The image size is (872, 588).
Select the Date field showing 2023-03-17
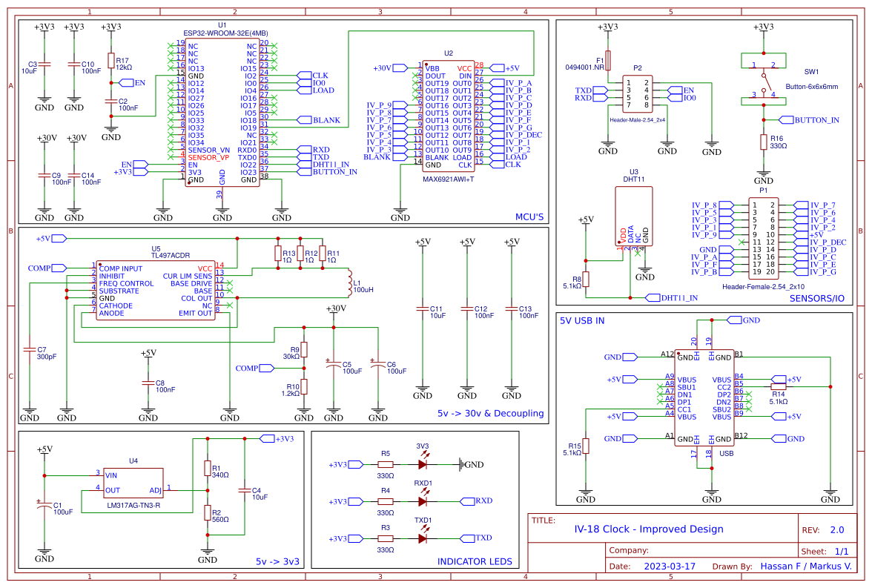pyautogui.click(x=671, y=565)
